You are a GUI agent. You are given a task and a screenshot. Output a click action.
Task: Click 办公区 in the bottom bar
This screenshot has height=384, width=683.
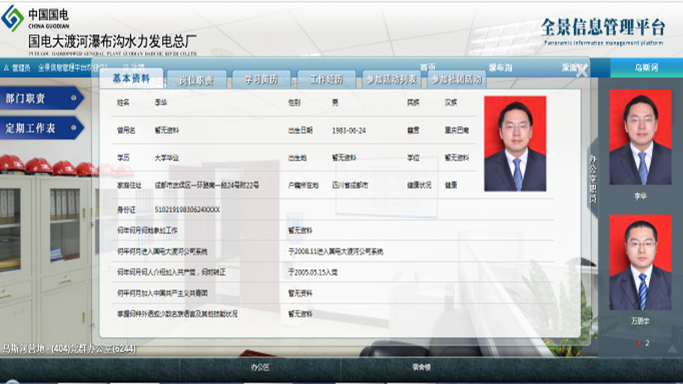260,367
